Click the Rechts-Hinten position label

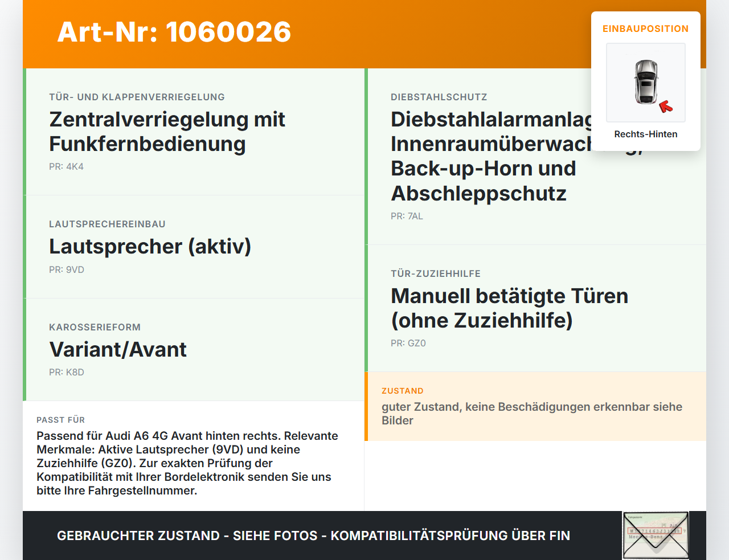646,134
